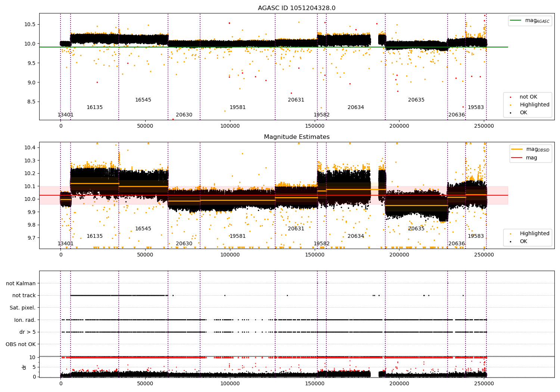Click the 'not OK' legend entry in top plot
The height and width of the screenshot is (392, 560).
coord(528,97)
